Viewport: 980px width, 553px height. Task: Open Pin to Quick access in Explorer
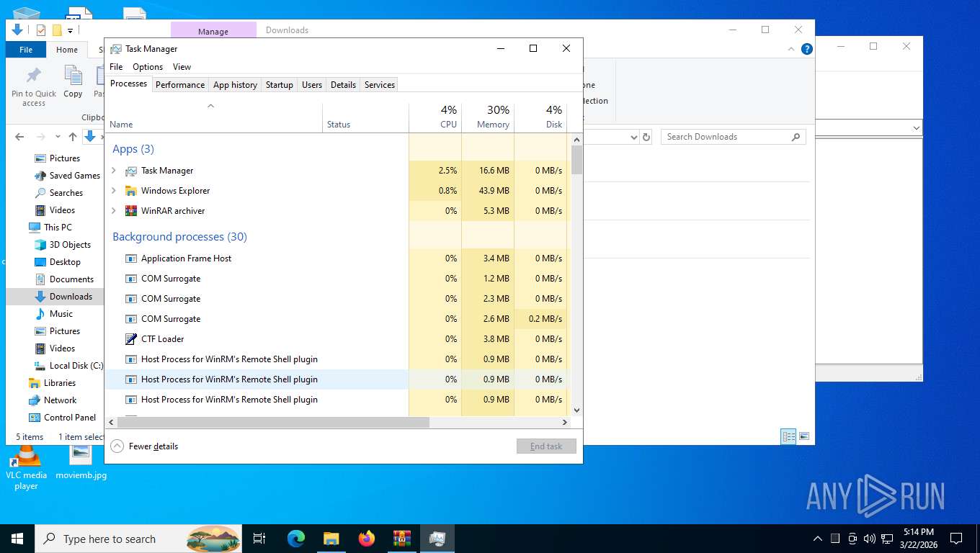coord(34,86)
